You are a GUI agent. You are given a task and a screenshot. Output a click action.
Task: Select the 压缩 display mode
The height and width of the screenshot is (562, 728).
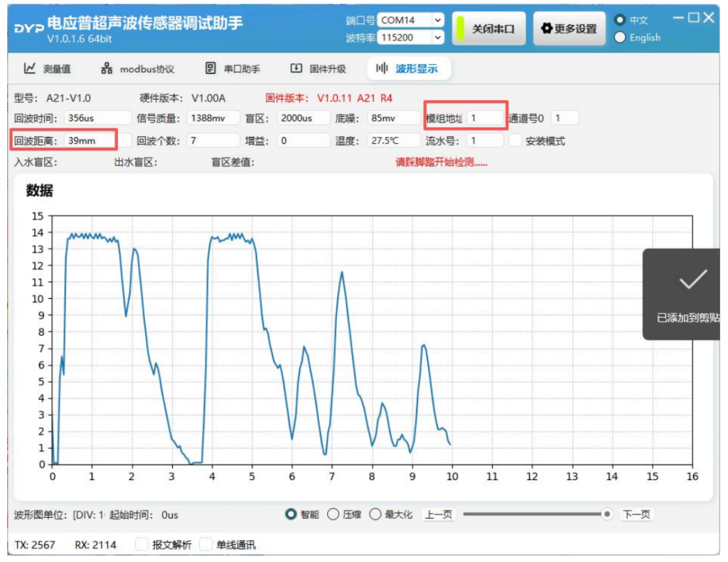(x=333, y=514)
